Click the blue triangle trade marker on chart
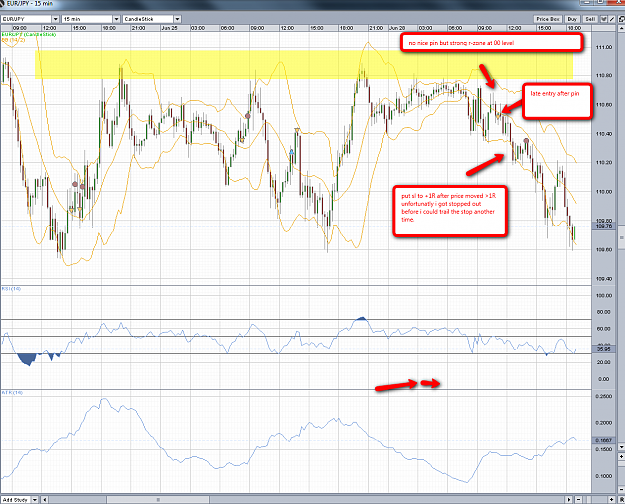625x504 pixels. (x=292, y=152)
